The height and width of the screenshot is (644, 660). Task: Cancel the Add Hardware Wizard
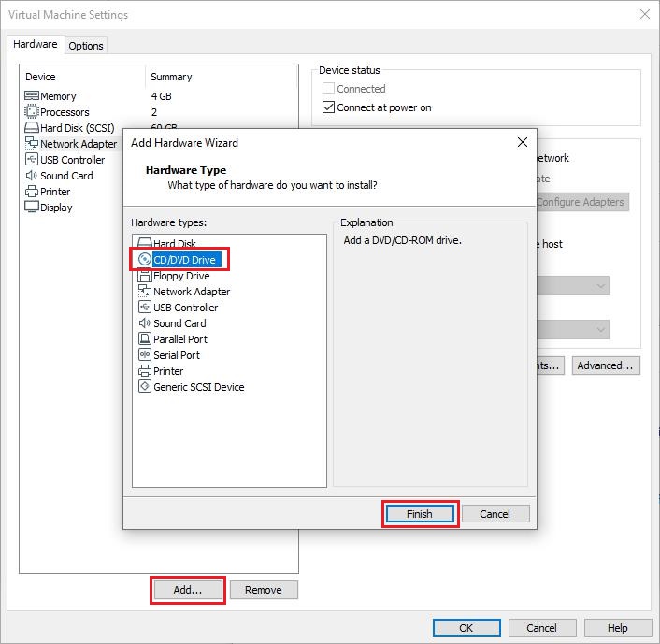[x=495, y=514]
